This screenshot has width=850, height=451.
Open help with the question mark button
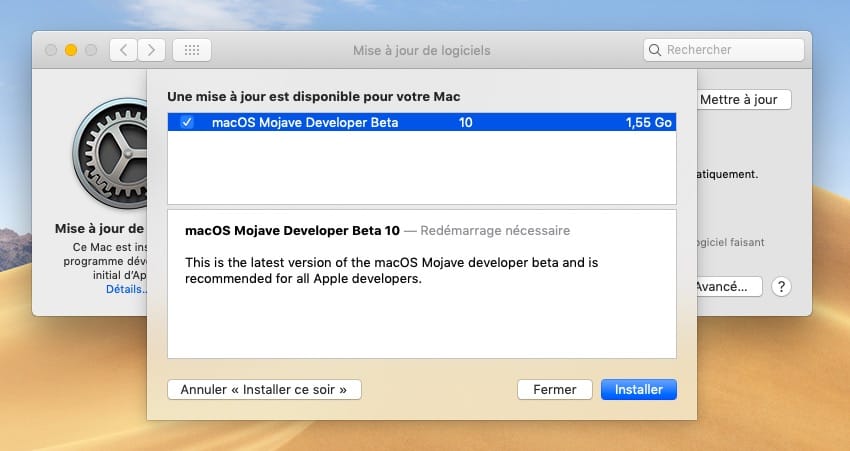[781, 287]
